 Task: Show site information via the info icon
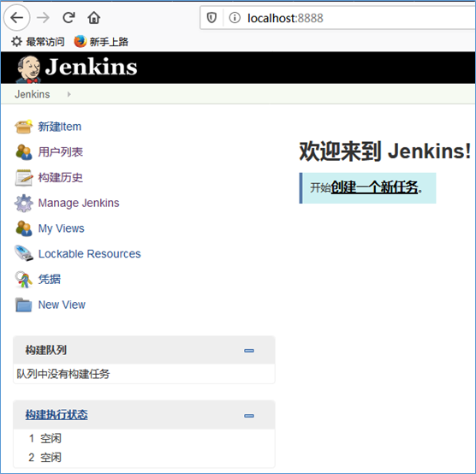click(235, 18)
